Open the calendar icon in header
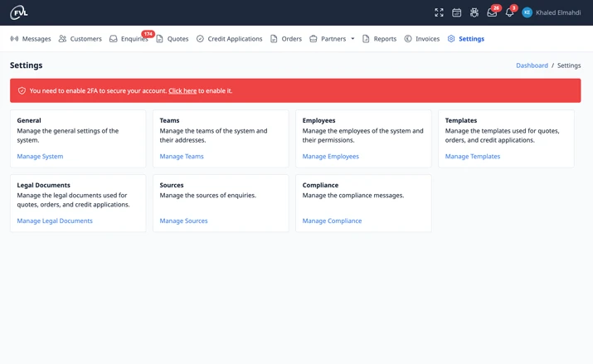 tap(456, 12)
